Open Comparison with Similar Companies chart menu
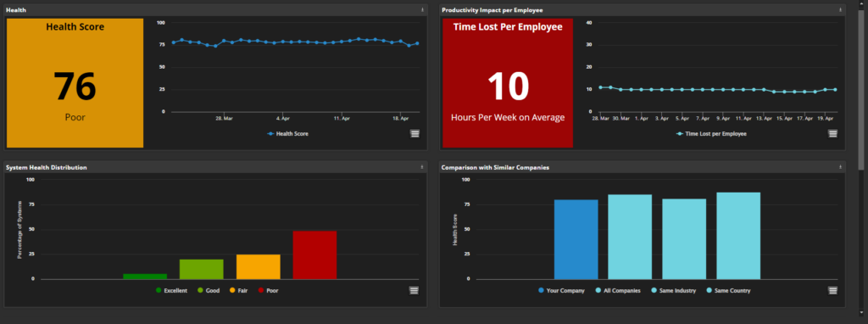Screen dimensions: 868x324 832,290
